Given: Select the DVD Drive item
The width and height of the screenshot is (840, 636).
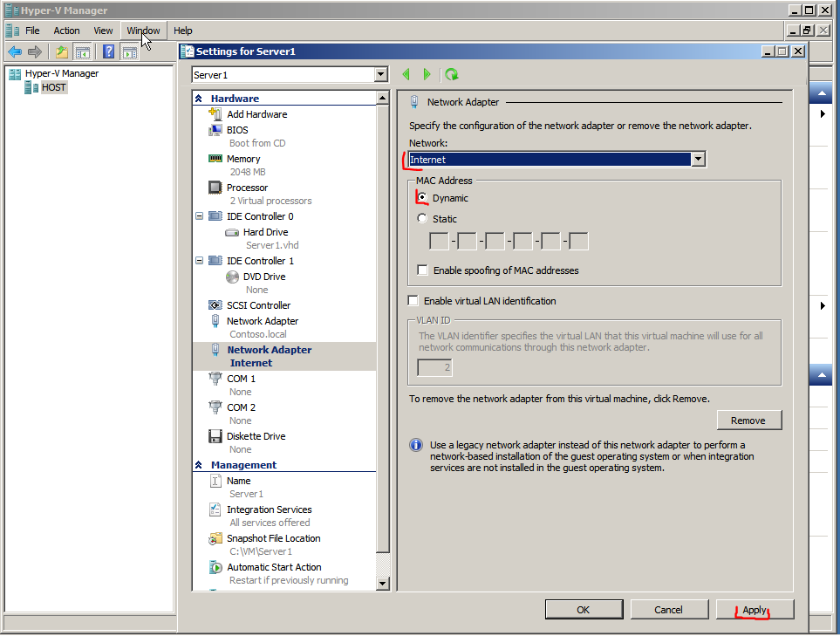Looking at the screenshot, I should click(264, 277).
